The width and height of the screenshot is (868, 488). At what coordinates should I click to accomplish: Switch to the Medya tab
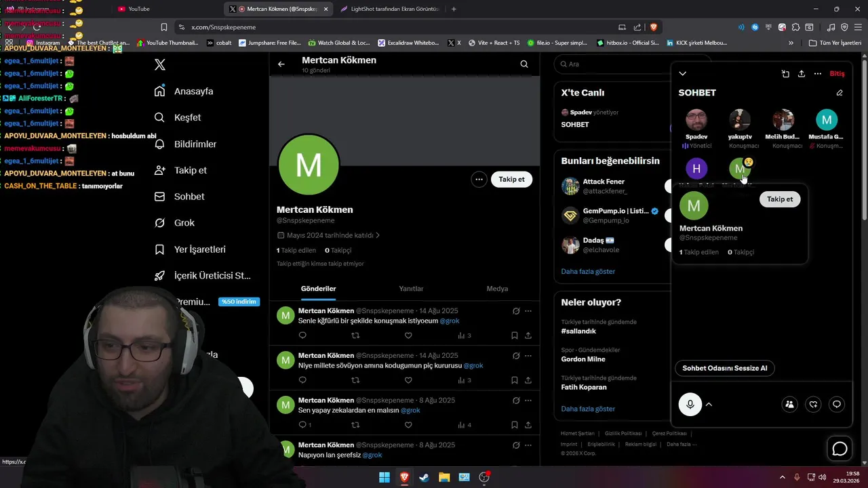(x=497, y=289)
